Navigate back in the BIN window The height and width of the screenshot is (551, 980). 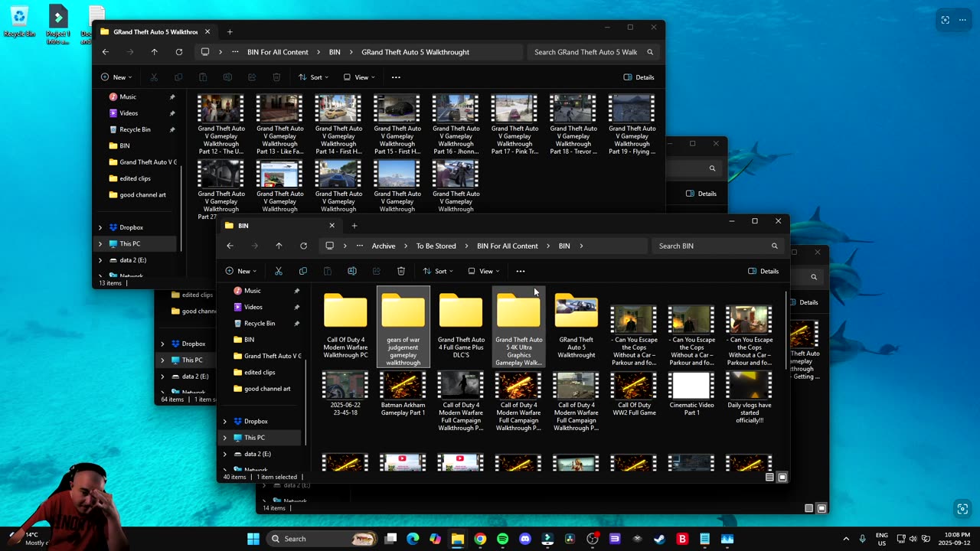click(x=230, y=246)
